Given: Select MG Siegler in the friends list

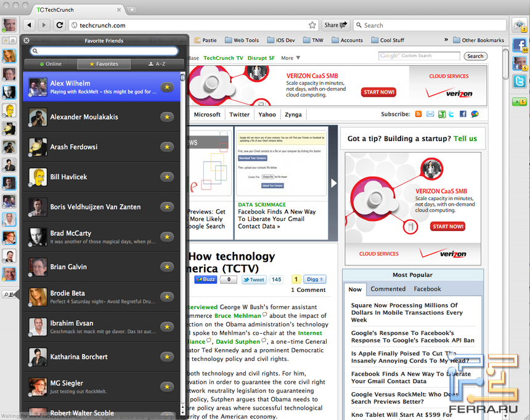Looking at the screenshot, I should 102,387.
